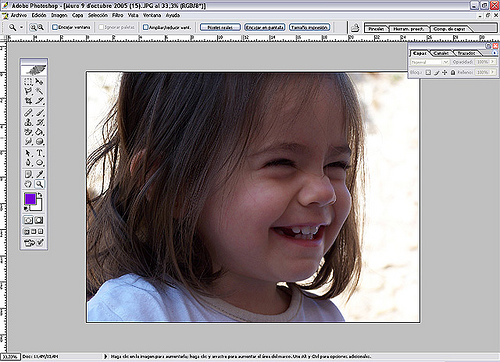
Task: Open the Zoom tool preset picker arrow
Action: [22, 27]
